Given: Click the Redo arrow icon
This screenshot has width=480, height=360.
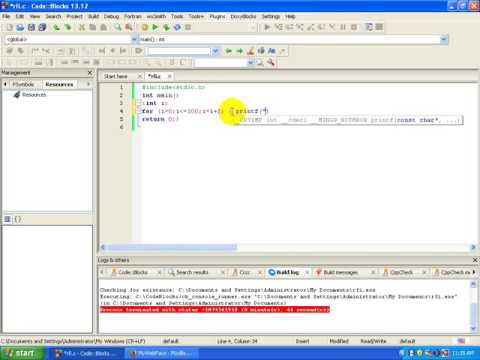Looking at the screenshot, I should coord(68,27).
